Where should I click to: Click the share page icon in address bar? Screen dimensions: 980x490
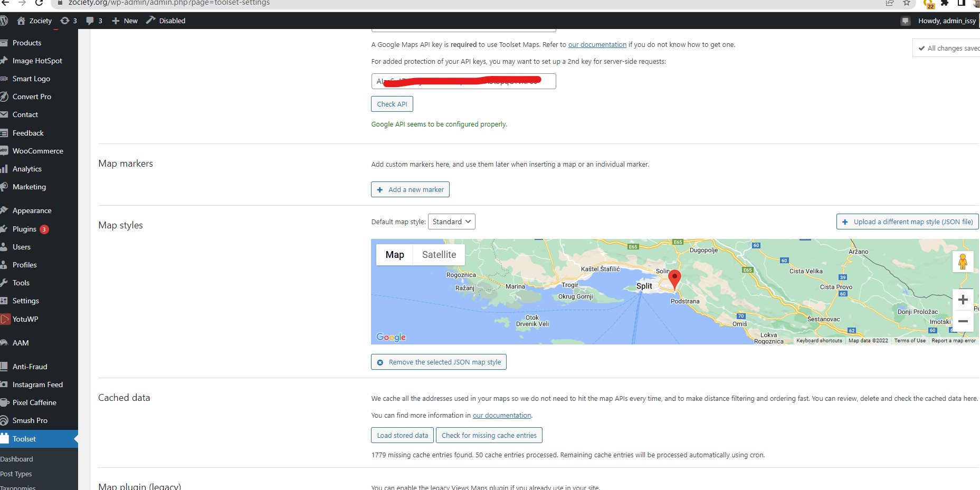tap(890, 3)
